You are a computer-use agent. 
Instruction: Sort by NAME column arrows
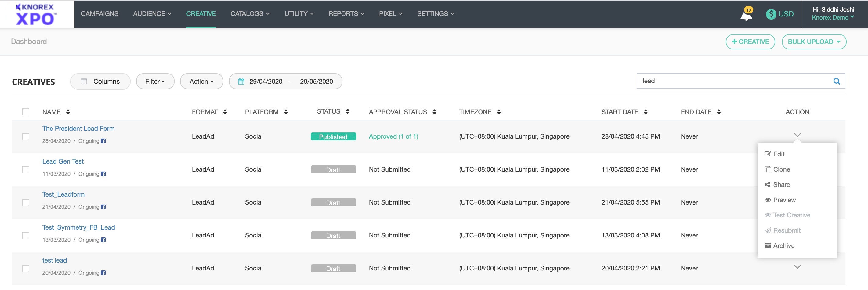coord(68,112)
